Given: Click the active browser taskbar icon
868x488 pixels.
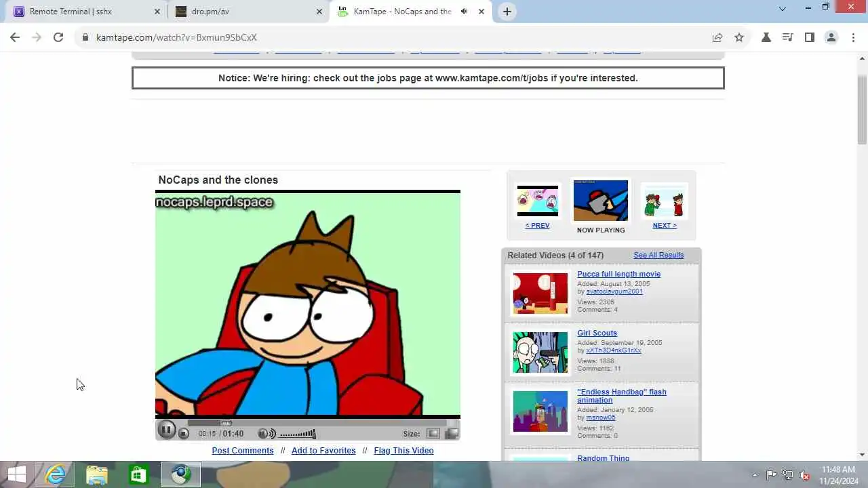Looking at the screenshot, I should tap(180, 474).
